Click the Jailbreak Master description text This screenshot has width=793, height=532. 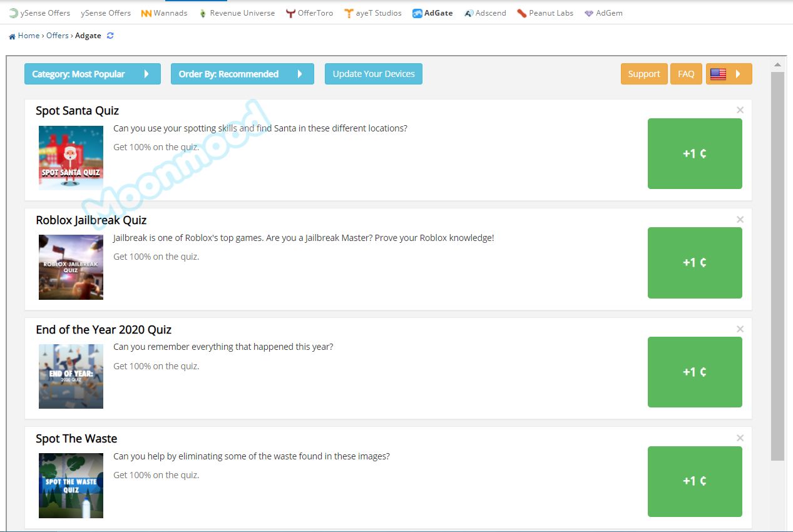304,238
